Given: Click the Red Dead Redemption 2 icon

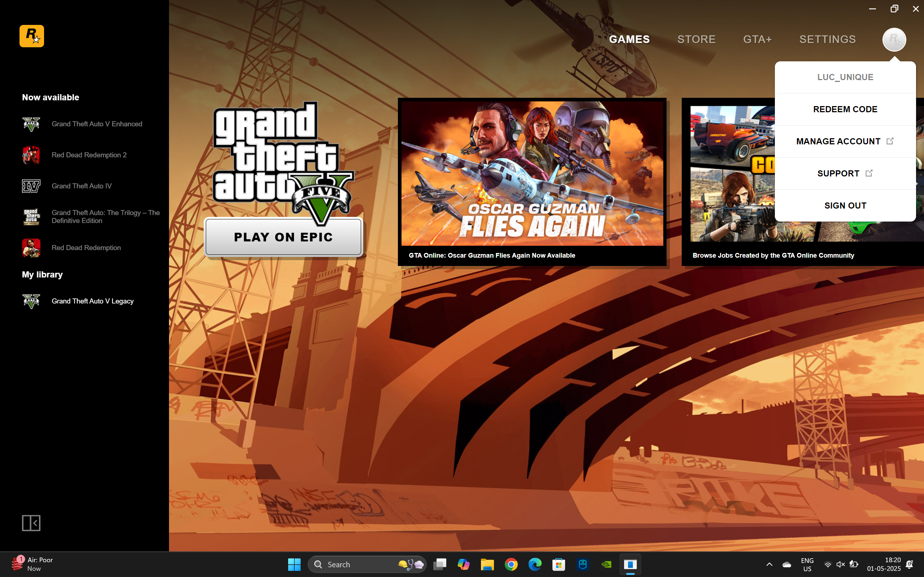Looking at the screenshot, I should [x=31, y=155].
